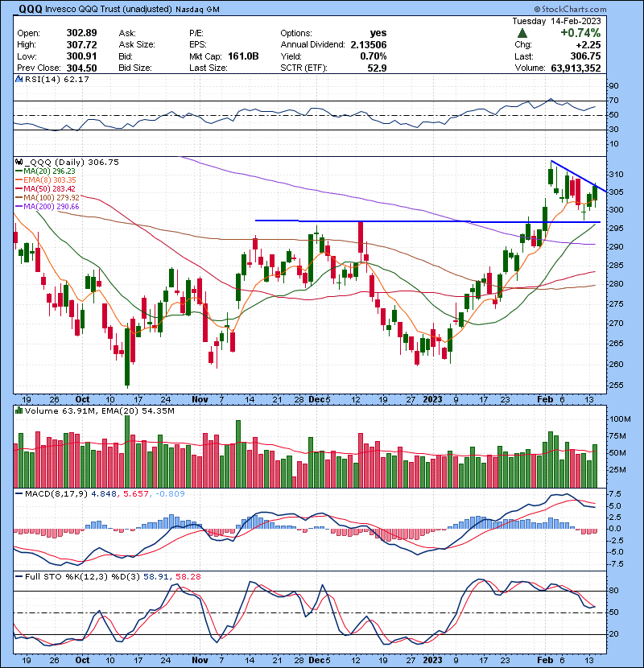Click the Annual Dividend value 2.13506
The image size is (644, 668).
pos(368,45)
